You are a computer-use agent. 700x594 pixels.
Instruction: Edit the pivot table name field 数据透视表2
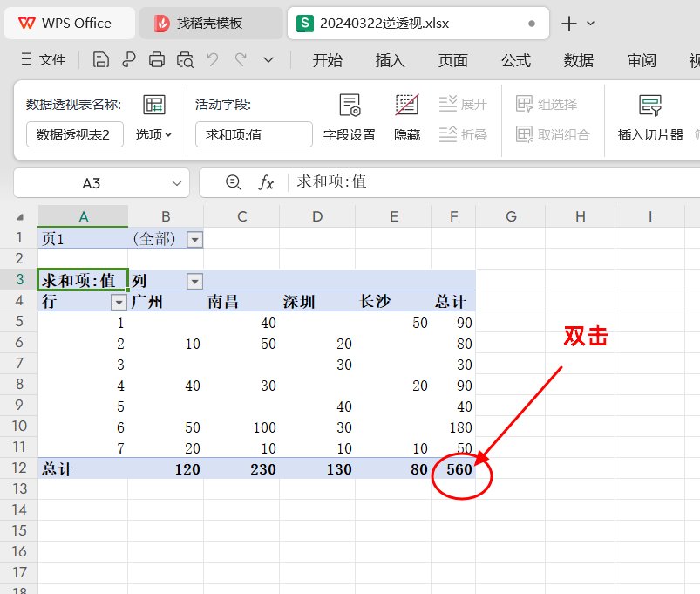pos(75,134)
